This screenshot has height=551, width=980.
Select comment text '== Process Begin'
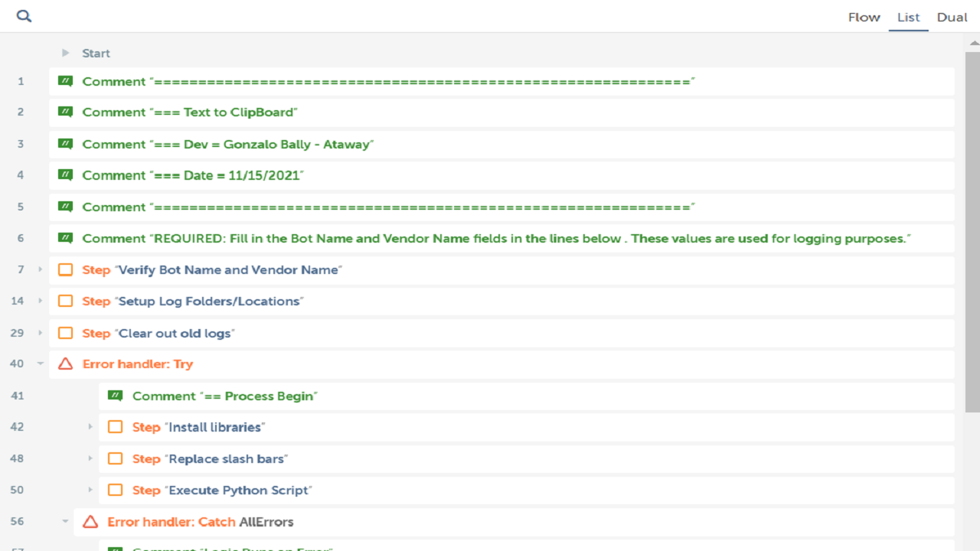(x=259, y=396)
